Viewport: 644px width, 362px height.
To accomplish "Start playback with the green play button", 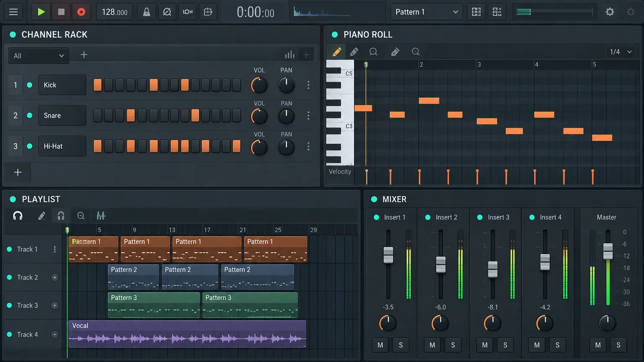I will pos(41,12).
